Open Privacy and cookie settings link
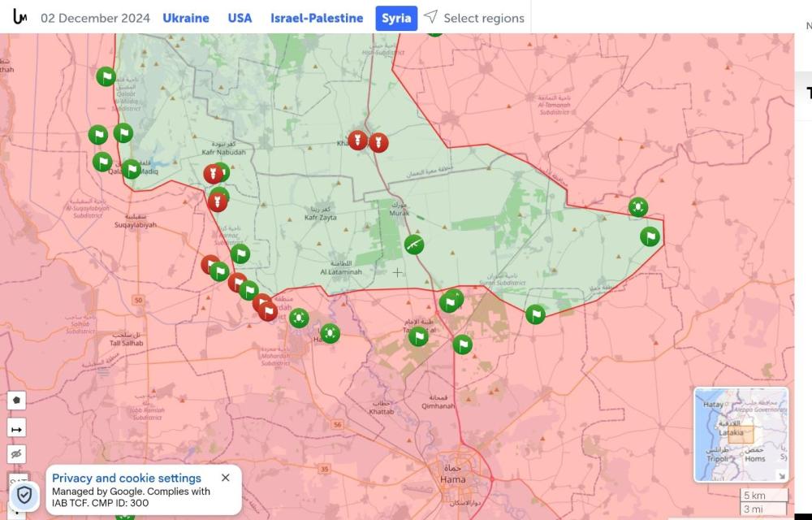This screenshot has width=812, height=520. point(127,478)
